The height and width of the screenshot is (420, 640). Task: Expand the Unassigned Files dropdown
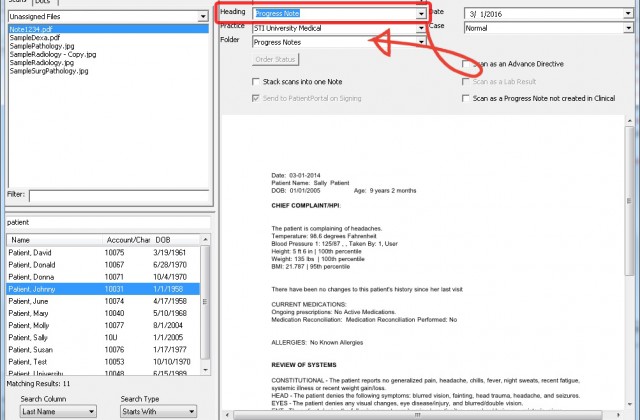(x=201, y=17)
